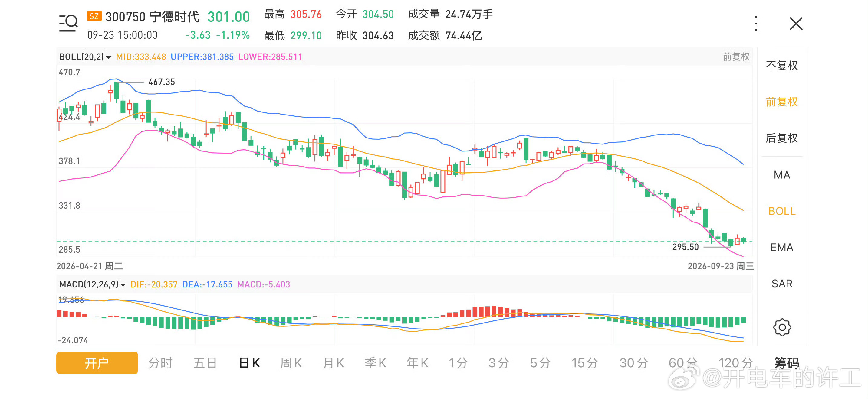Click the DEA:-17.655 value
868x399 pixels.
tap(207, 284)
